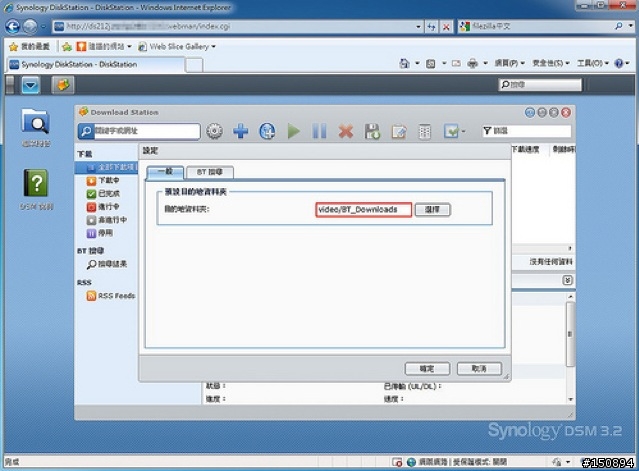This screenshot has width=639, height=471.
Task: Click the scrollbar down arrow in details panel
Action: [571, 399]
